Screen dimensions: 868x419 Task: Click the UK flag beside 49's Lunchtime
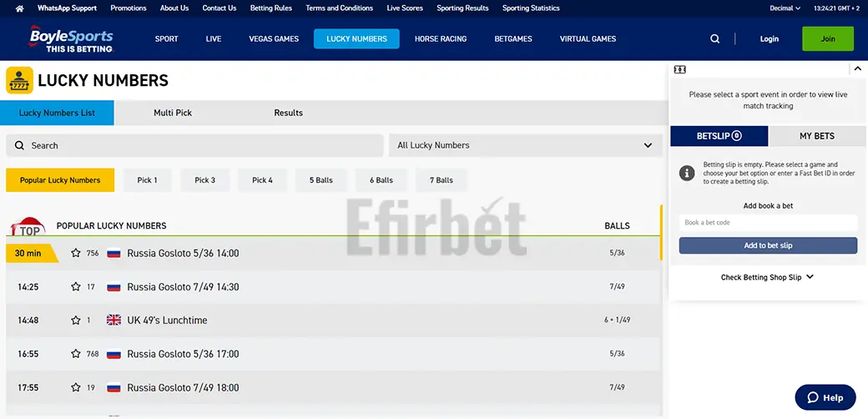tap(114, 320)
